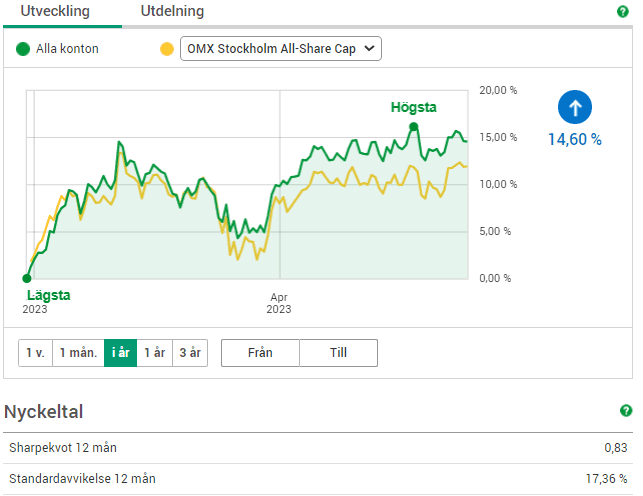Viewport: 643px width, 496px height.
Task: Click the blue upward arrow icon
Action: [575, 107]
